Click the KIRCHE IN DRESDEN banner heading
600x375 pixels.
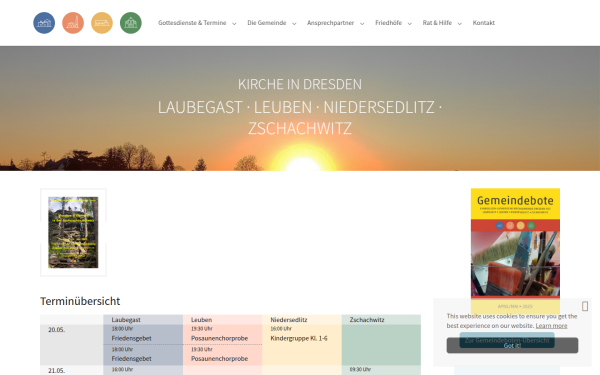(x=300, y=84)
